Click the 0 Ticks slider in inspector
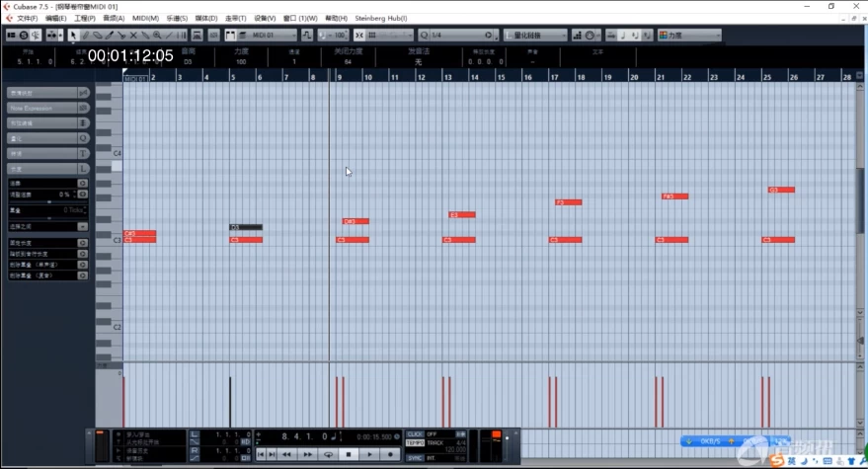The image size is (868, 469). [x=47, y=210]
